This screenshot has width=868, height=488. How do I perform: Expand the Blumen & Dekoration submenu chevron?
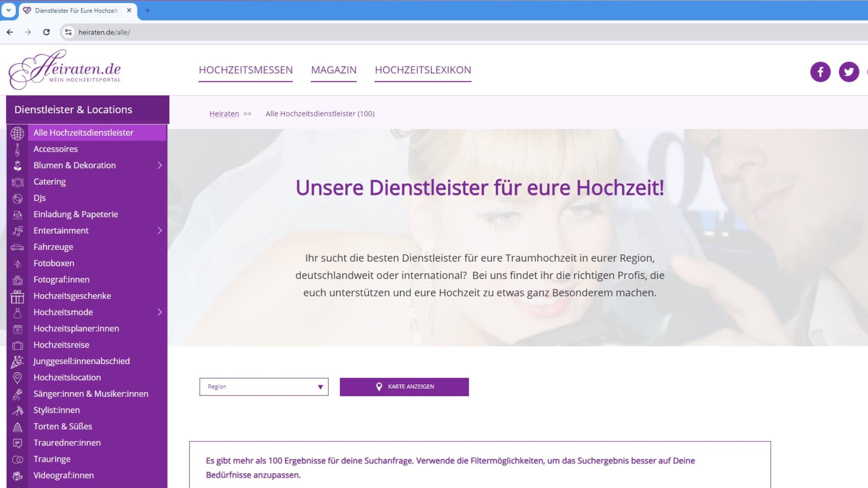tap(160, 165)
